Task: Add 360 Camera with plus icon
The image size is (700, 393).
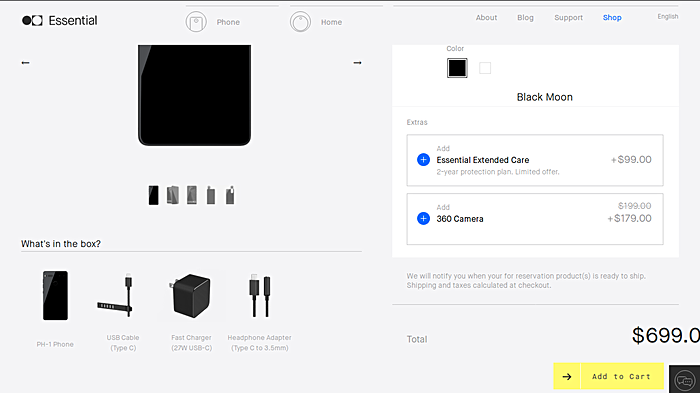Action: click(x=423, y=218)
